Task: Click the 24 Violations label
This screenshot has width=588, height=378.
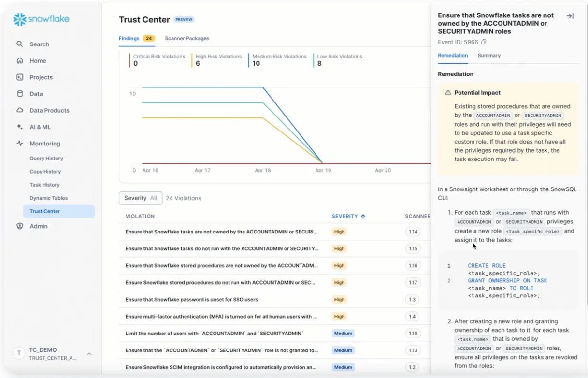Action: point(184,198)
